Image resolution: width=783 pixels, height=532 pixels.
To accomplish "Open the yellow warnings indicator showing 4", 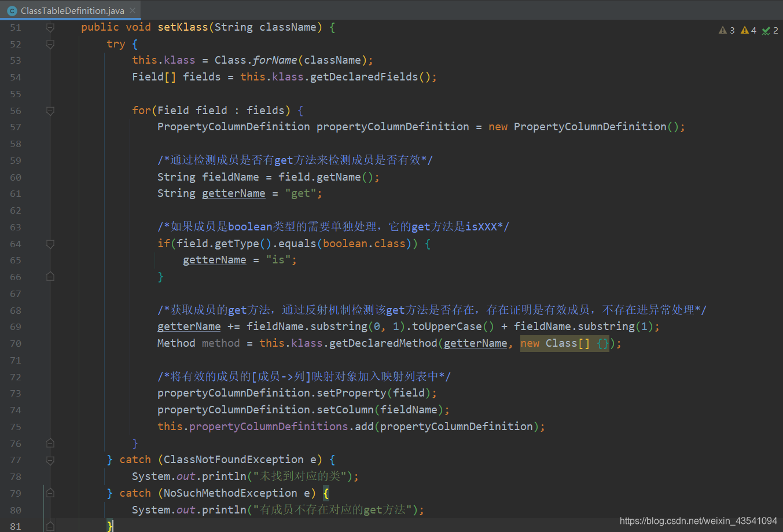I will point(748,30).
